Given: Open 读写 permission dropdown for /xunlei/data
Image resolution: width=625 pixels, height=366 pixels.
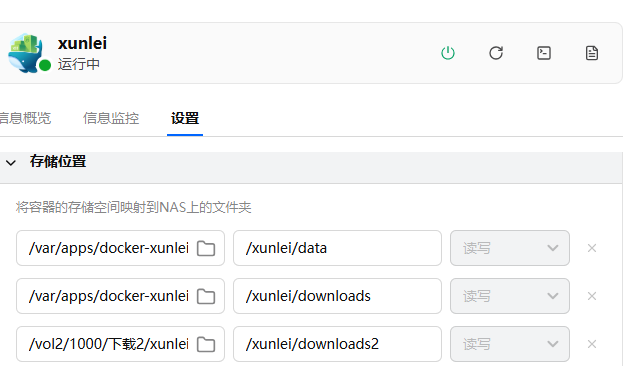Looking at the screenshot, I should (x=510, y=248).
